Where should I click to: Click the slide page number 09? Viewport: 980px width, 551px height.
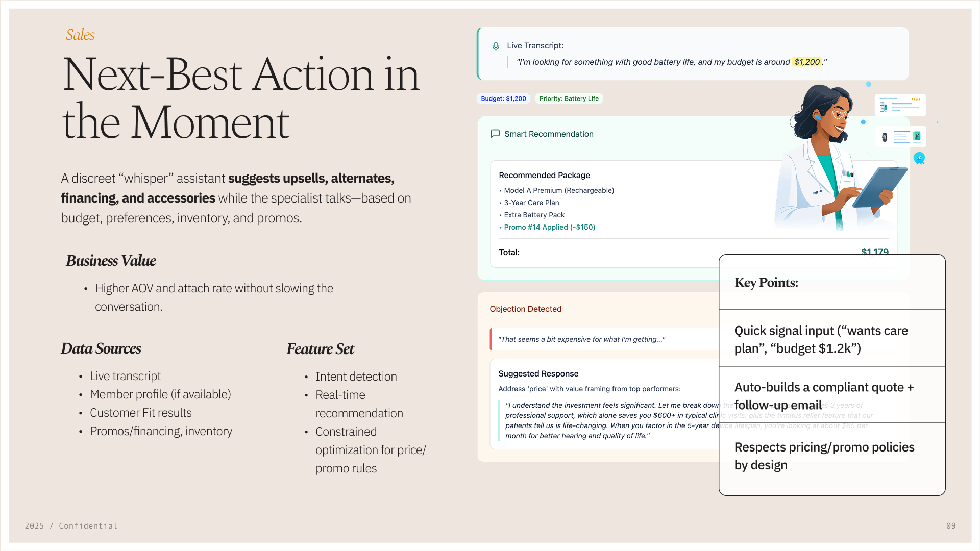(x=950, y=525)
